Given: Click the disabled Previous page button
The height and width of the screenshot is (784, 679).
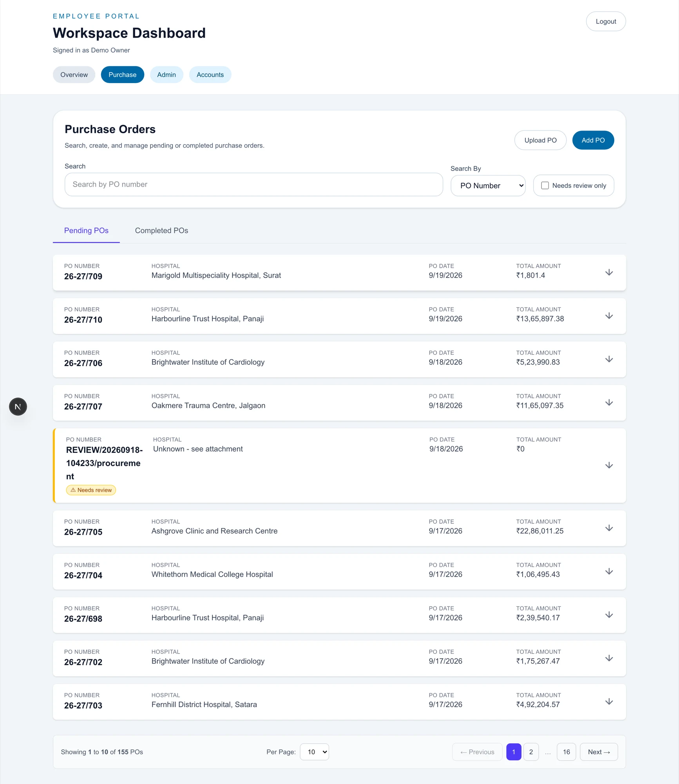Looking at the screenshot, I should pyautogui.click(x=477, y=752).
